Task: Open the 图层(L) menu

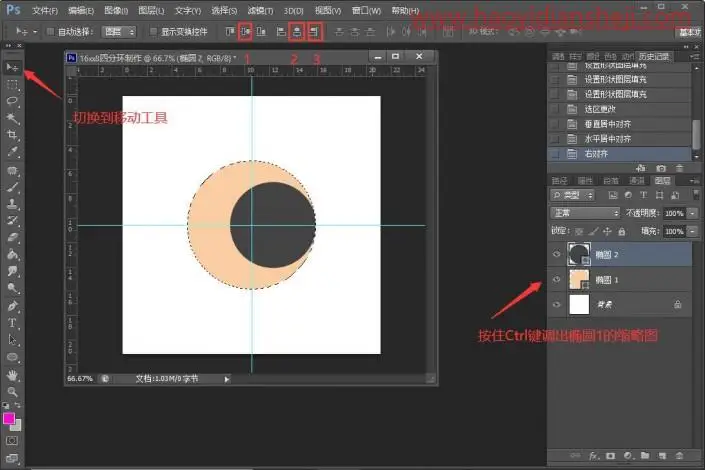Action: coord(151,10)
